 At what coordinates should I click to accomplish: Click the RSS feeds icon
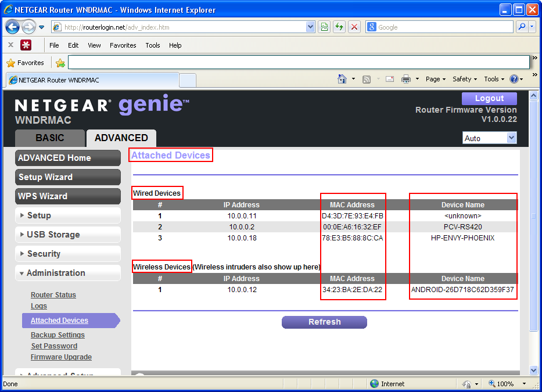pyautogui.click(x=367, y=80)
